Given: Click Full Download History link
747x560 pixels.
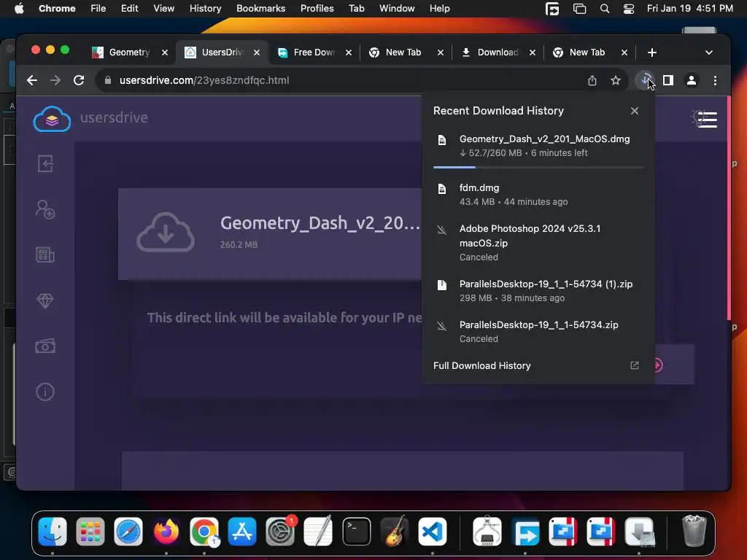Looking at the screenshot, I should (x=481, y=366).
